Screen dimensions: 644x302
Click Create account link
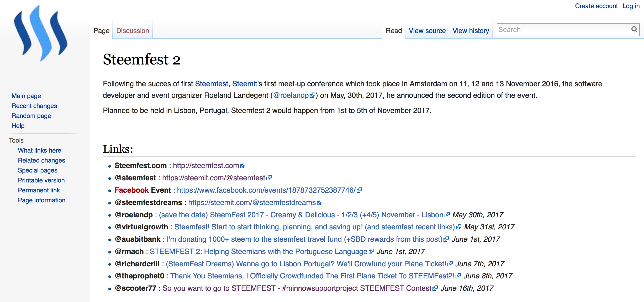pos(596,6)
